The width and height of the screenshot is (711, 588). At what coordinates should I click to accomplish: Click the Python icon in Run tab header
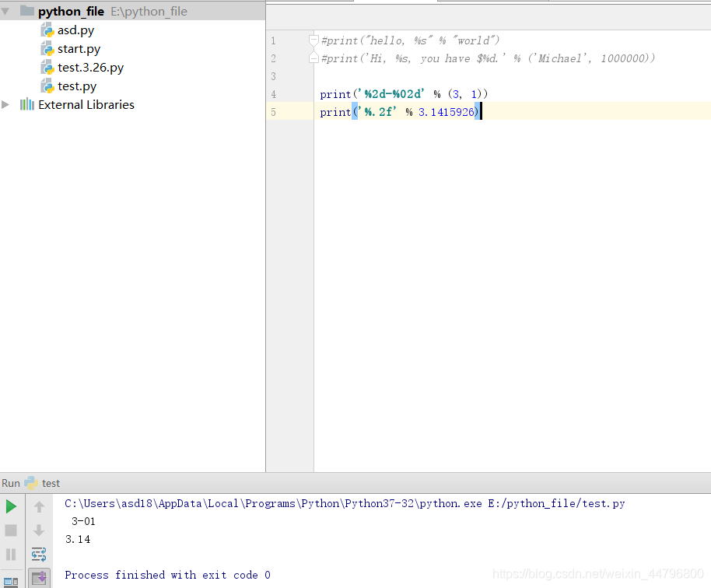[x=31, y=483]
